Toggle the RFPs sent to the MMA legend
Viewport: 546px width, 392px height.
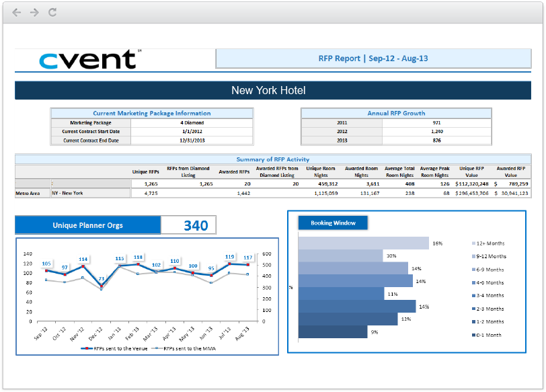(194, 348)
